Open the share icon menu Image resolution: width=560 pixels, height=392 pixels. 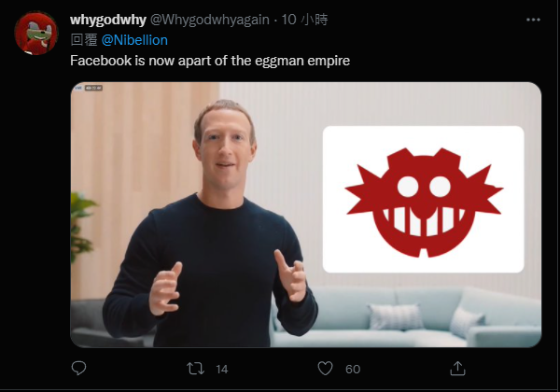point(456,369)
